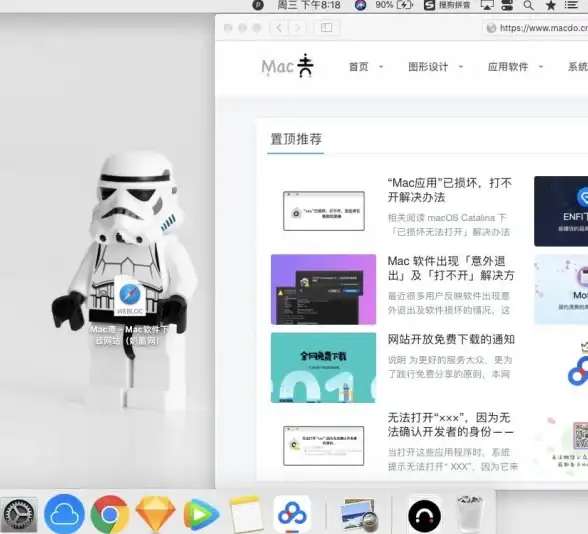Viewport: 588px width, 534px height.
Task: Click the date and time display
Action: click(309, 5)
